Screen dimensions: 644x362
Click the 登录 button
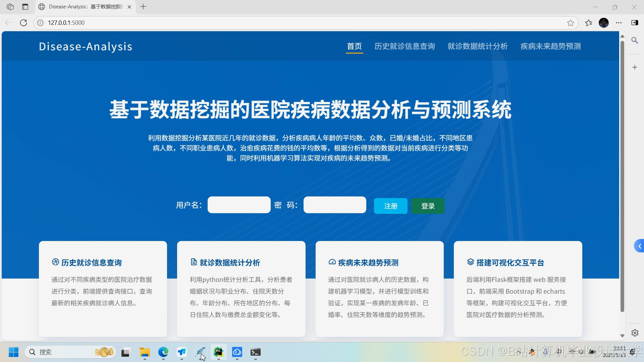pos(428,206)
